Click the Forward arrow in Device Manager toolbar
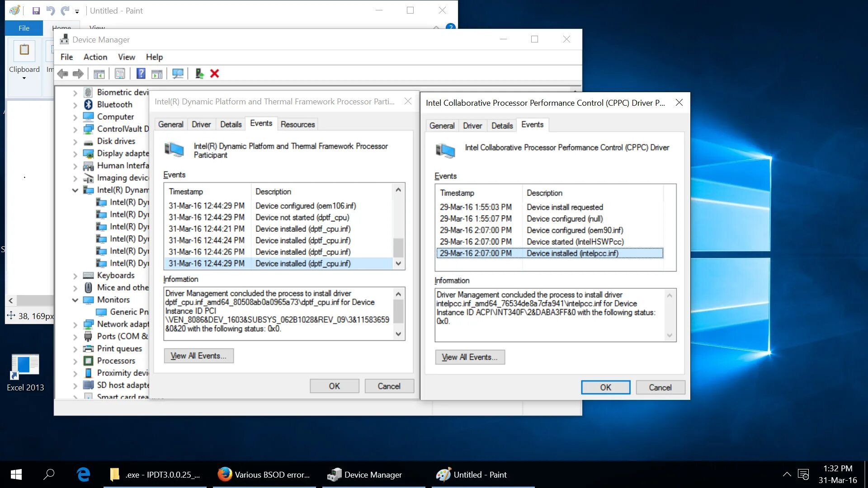 tap(78, 74)
